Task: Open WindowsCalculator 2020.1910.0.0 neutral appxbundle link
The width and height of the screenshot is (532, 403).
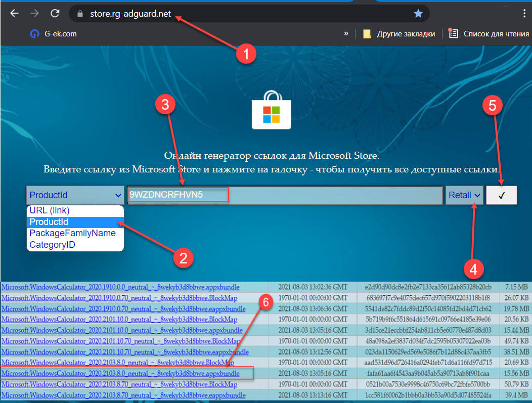Action: 121,287
